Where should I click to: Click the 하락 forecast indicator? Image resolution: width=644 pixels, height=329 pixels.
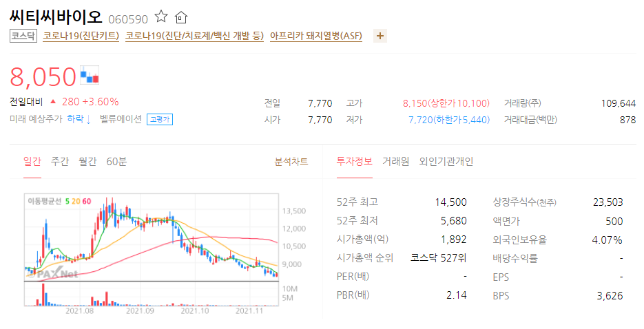[x=79, y=119]
